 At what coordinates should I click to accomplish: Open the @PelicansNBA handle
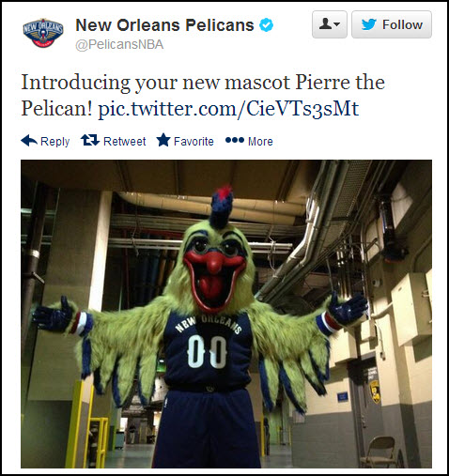pos(119,44)
